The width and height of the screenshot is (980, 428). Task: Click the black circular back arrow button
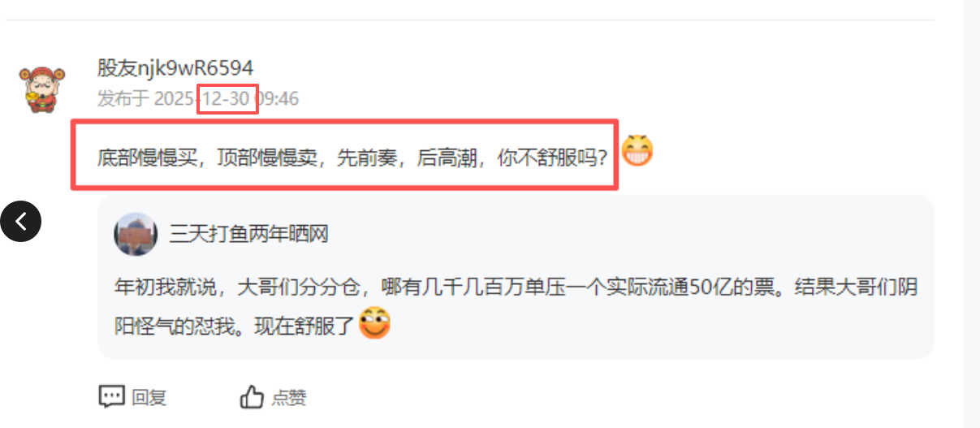click(21, 220)
